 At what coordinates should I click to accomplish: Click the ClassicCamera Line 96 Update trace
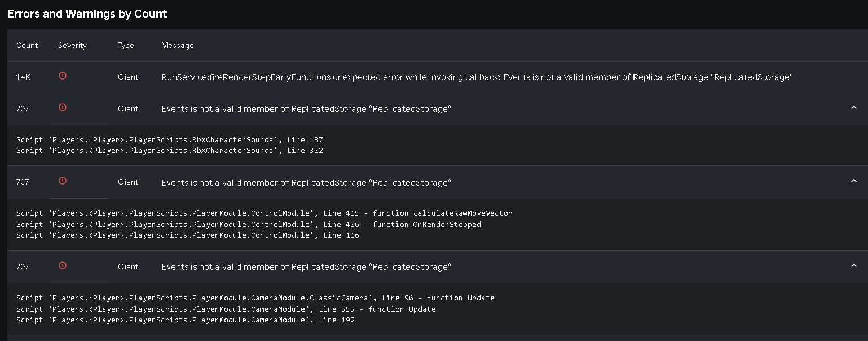tap(255, 298)
